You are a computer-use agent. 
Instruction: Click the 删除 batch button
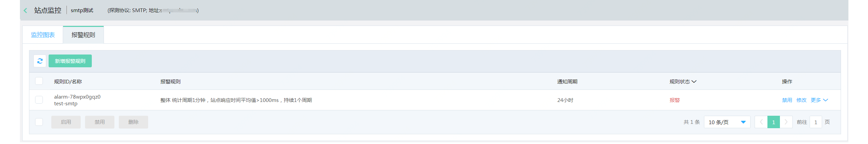click(133, 122)
